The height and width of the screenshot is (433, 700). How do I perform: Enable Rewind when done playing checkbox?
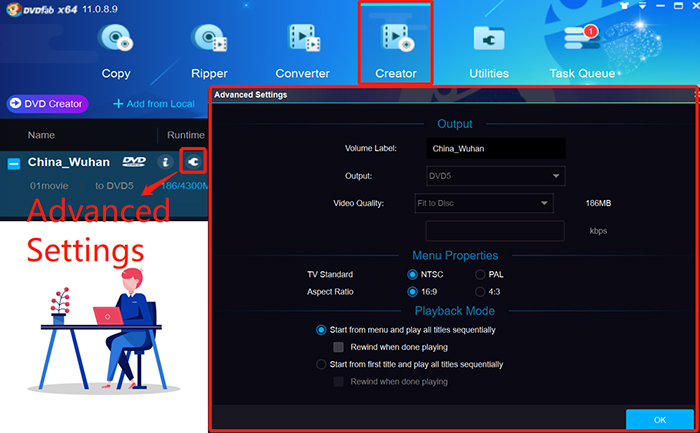point(338,346)
